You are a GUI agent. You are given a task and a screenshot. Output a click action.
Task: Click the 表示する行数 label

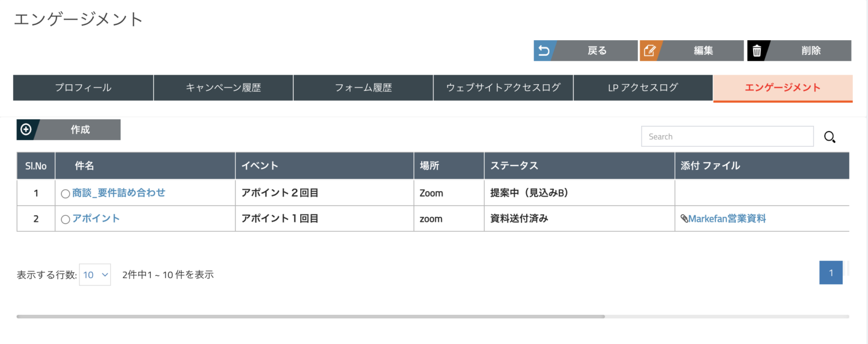(x=47, y=275)
